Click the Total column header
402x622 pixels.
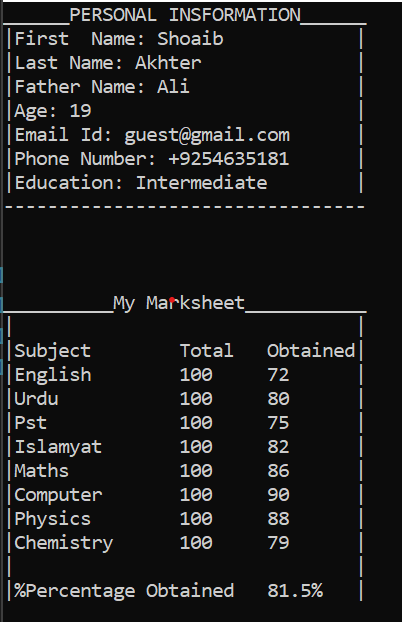pyautogui.click(x=206, y=351)
